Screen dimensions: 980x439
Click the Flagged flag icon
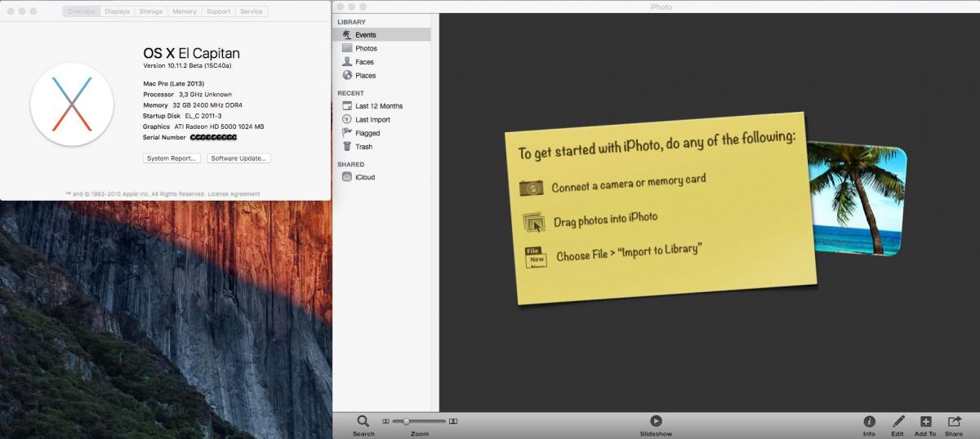coord(347,133)
